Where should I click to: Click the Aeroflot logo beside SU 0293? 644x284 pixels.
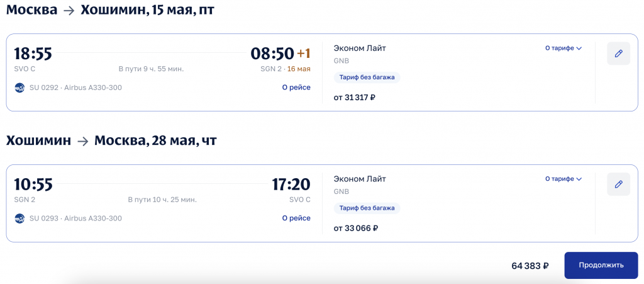tap(19, 218)
